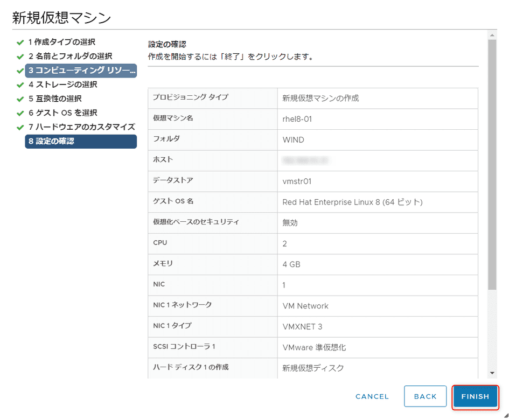The height and width of the screenshot is (420, 509).
Task: Go to step 5 互換性の選択
Action: tap(55, 99)
